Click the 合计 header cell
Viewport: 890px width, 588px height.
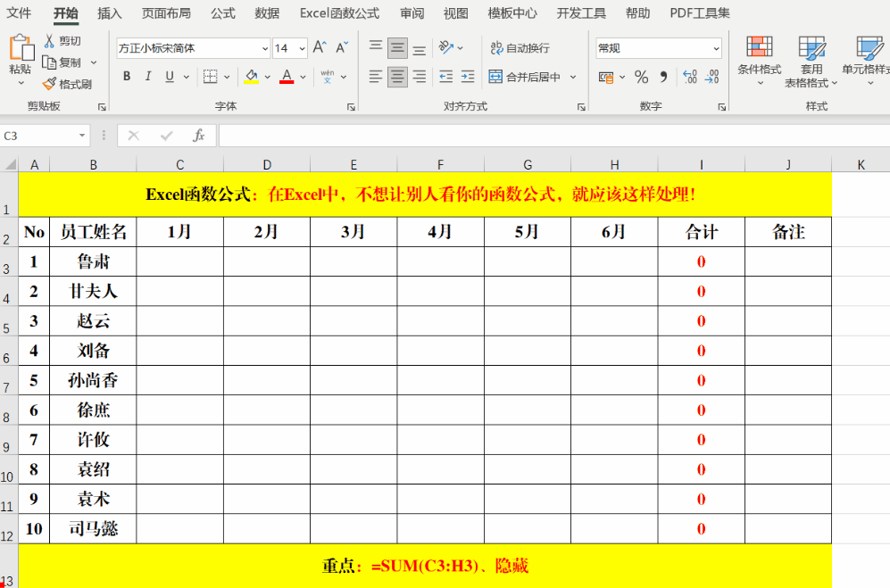(x=702, y=232)
